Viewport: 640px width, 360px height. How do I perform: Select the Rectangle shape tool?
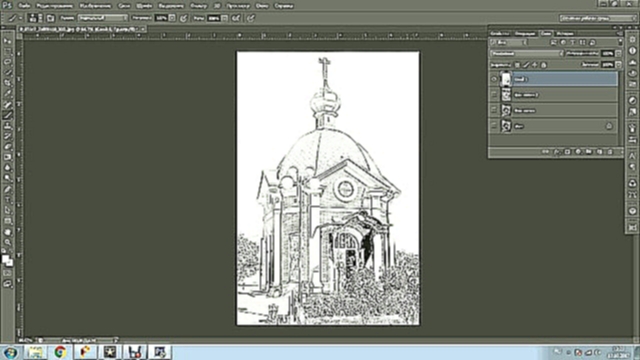[7, 221]
